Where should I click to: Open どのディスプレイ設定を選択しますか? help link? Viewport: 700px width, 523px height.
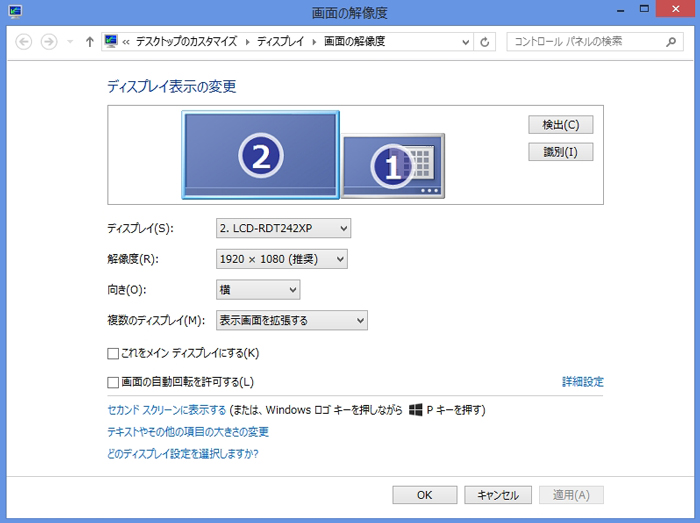point(183,454)
